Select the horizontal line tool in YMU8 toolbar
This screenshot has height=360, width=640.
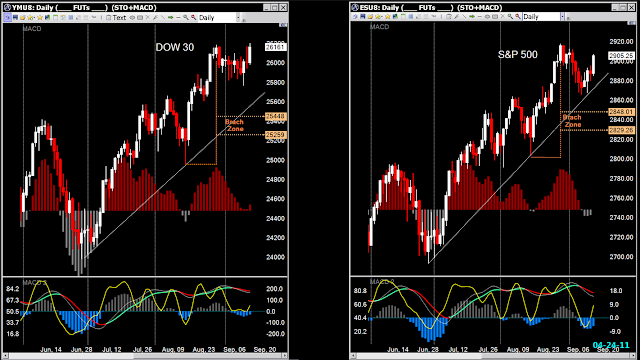178,18
